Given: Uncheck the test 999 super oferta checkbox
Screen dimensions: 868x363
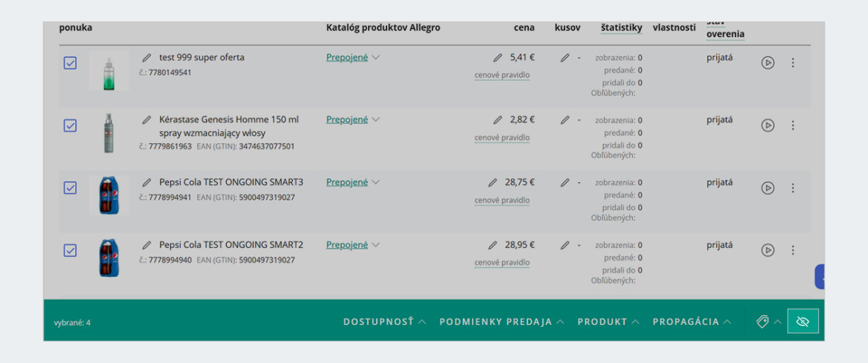Looking at the screenshot, I should point(70,63).
